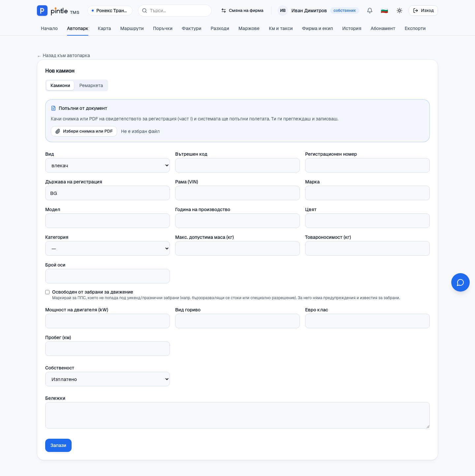Switch to the Маршрути tab
475x476 pixels.
pos(132,28)
